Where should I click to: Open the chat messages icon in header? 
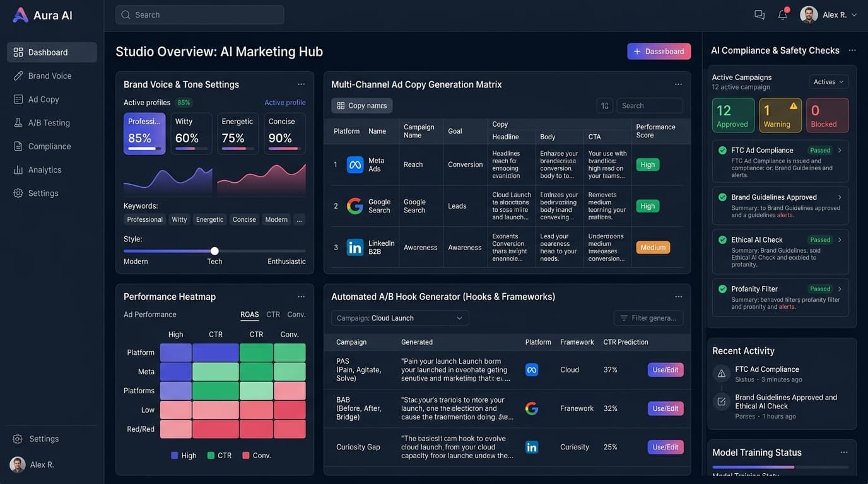tap(759, 14)
